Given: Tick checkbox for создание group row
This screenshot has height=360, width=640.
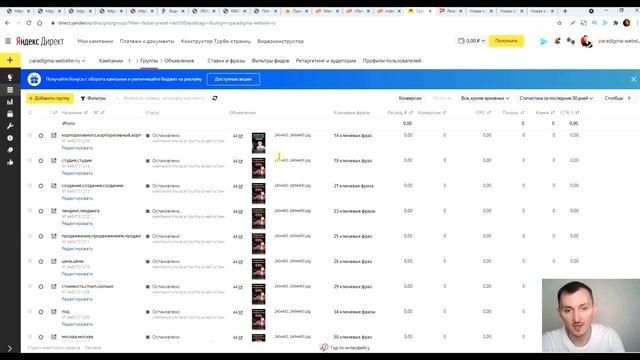Looking at the screenshot, I should pyautogui.click(x=30, y=186).
